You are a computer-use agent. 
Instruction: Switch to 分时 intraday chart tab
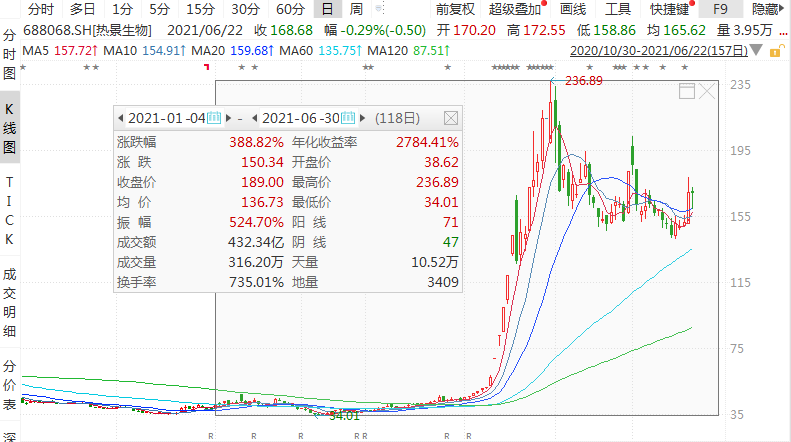click(40, 9)
